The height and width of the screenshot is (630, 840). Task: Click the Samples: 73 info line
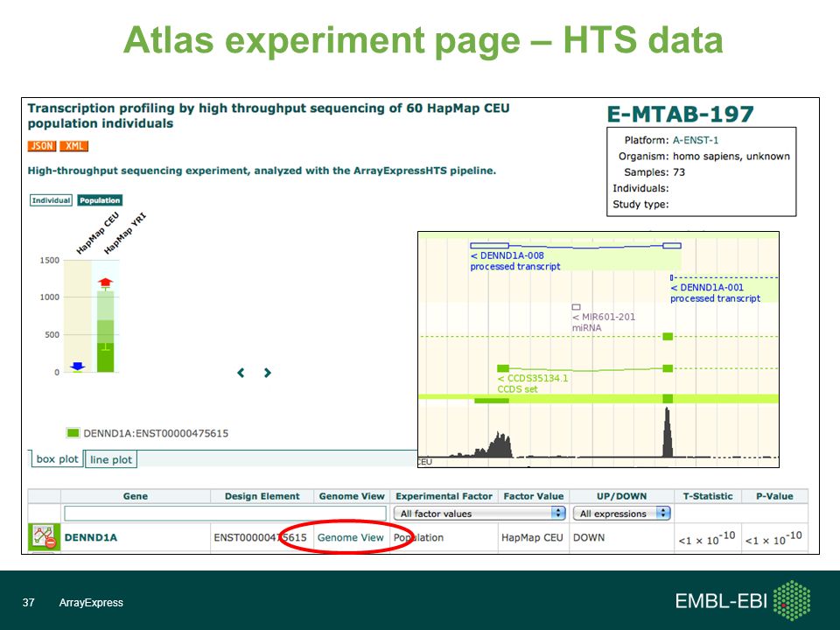pyautogui.click(x=654, y=172)
